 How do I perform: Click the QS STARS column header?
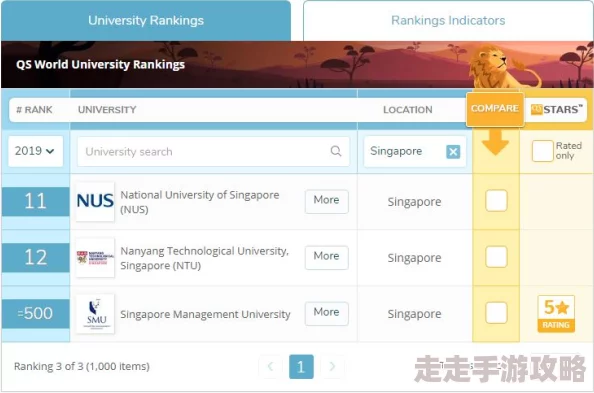tap(556, 110)
